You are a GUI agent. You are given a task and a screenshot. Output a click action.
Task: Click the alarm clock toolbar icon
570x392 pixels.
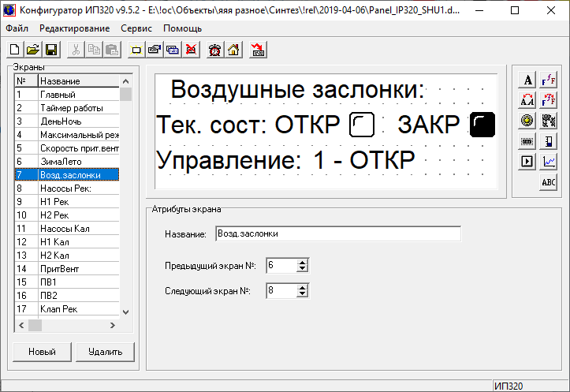pyautogui.click(x=215, y=50)
